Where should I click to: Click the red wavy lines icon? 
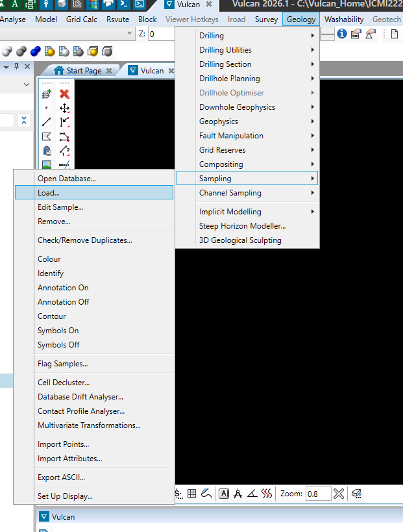267,494
